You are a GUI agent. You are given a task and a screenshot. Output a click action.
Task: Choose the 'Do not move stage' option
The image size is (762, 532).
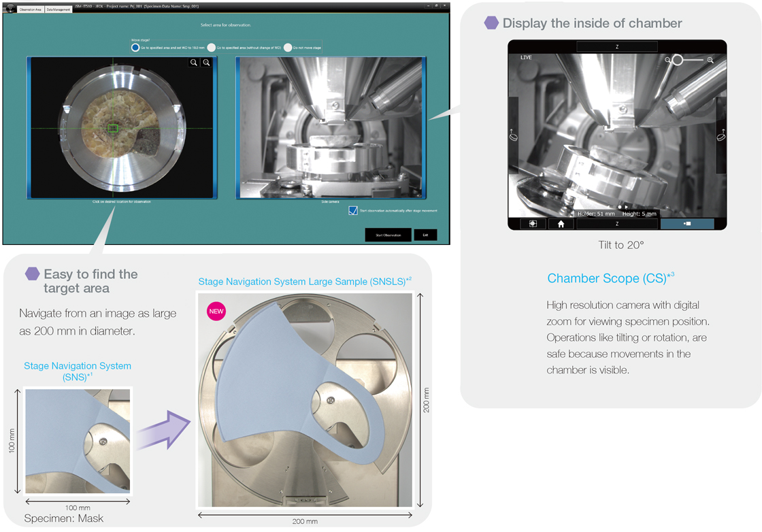[288, 48]
